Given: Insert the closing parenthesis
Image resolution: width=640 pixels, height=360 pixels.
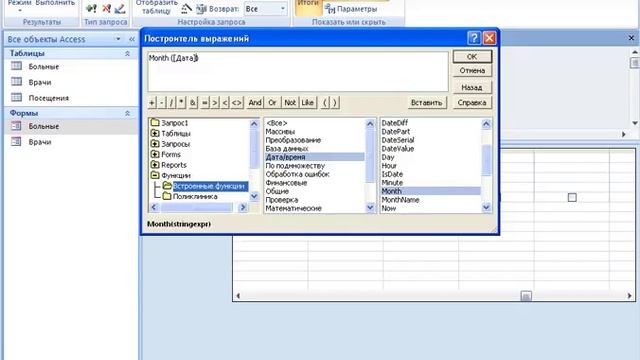Looking at the screenshot, I should click(335, 103).
